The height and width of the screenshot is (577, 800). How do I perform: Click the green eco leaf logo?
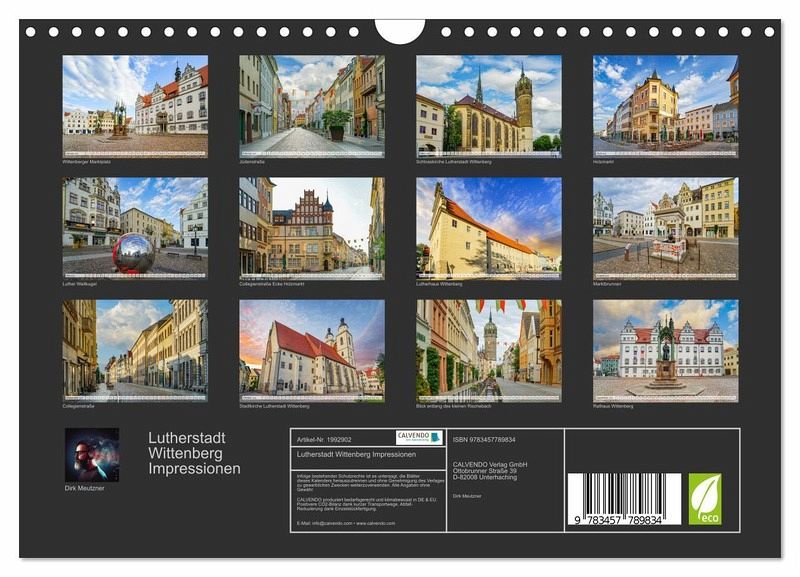(705, 499)
